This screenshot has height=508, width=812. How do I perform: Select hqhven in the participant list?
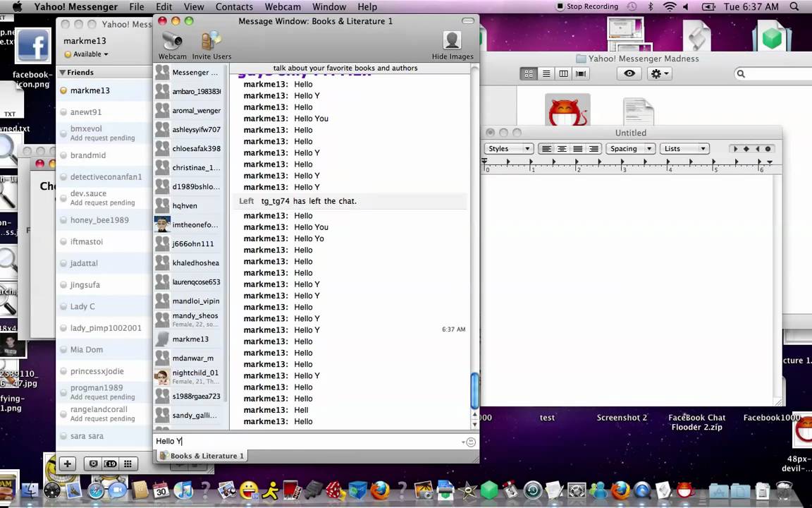pos(189,205)
